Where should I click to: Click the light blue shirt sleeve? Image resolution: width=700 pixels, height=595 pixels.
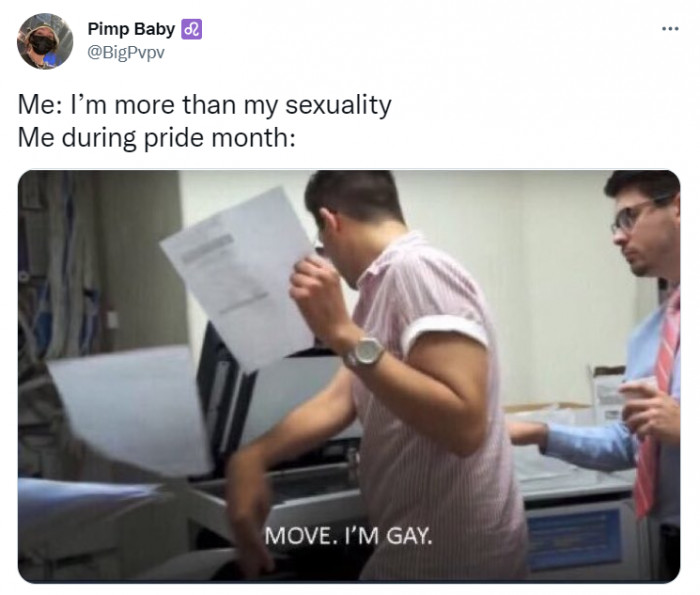(x=589, y=444)
